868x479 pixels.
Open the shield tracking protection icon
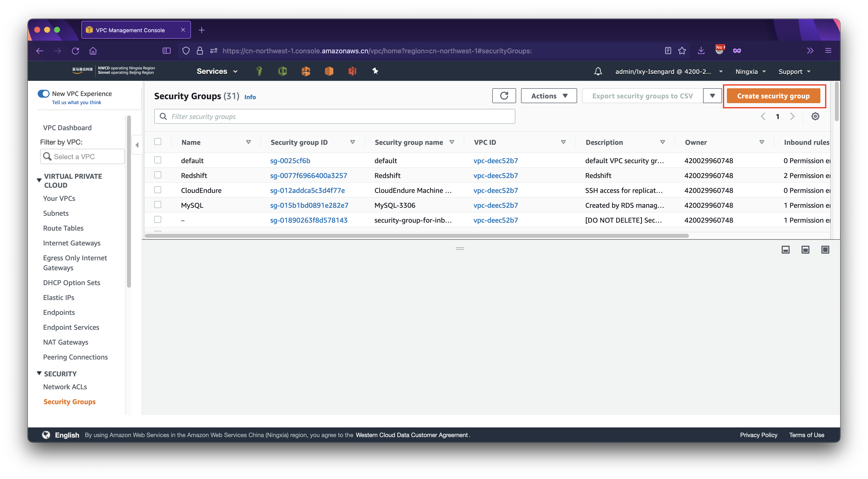(x=186, y=51)
